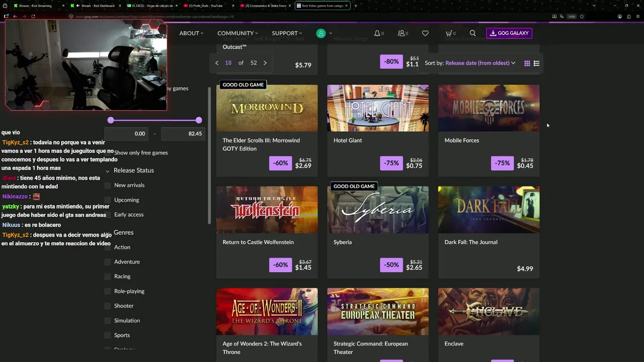Click the search magnifier icon

472,33
